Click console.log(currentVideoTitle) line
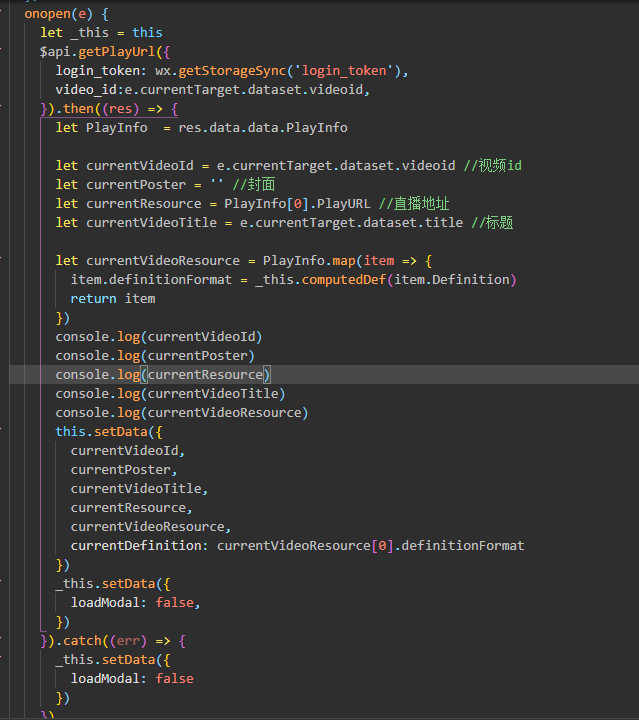 click(x=170, y=394)
